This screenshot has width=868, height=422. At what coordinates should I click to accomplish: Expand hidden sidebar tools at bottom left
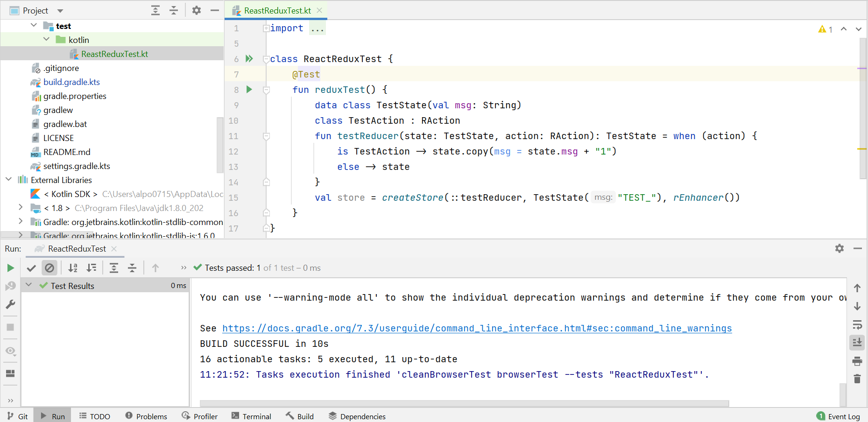[10, 401]
